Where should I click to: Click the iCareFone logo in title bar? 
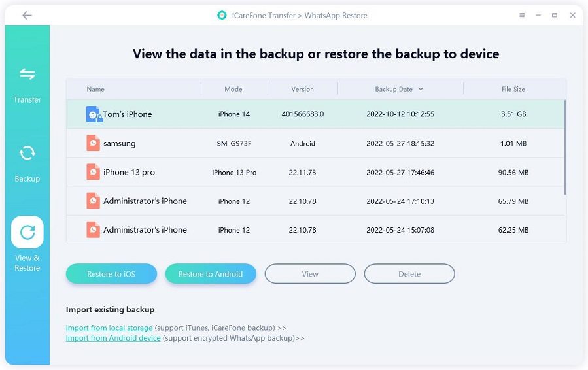tap(222, 15)
